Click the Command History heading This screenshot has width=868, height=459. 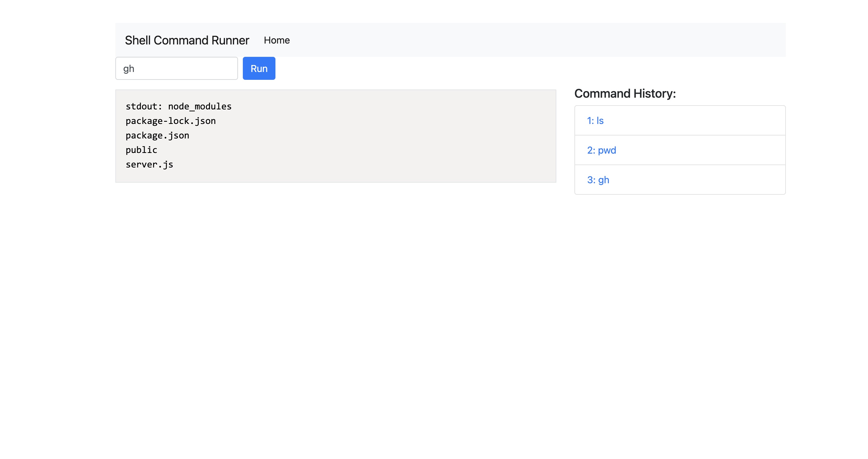point(625,93)
